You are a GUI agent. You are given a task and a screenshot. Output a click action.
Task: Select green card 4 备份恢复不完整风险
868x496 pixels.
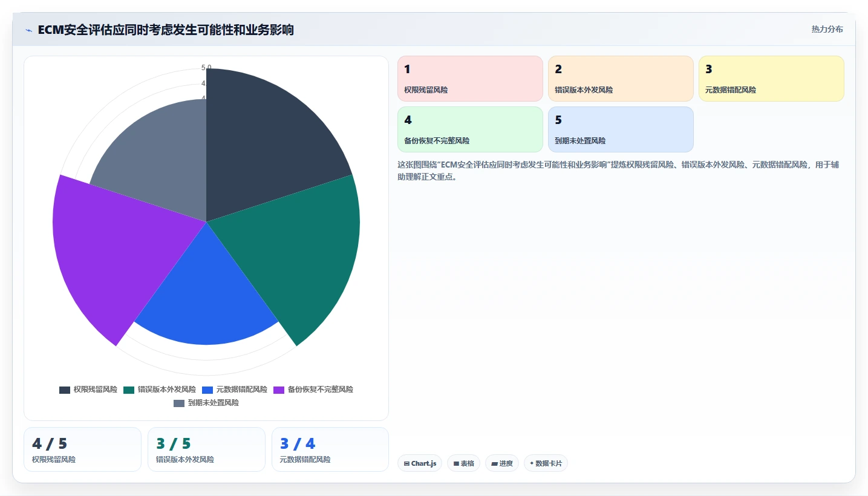click(470, 129)
